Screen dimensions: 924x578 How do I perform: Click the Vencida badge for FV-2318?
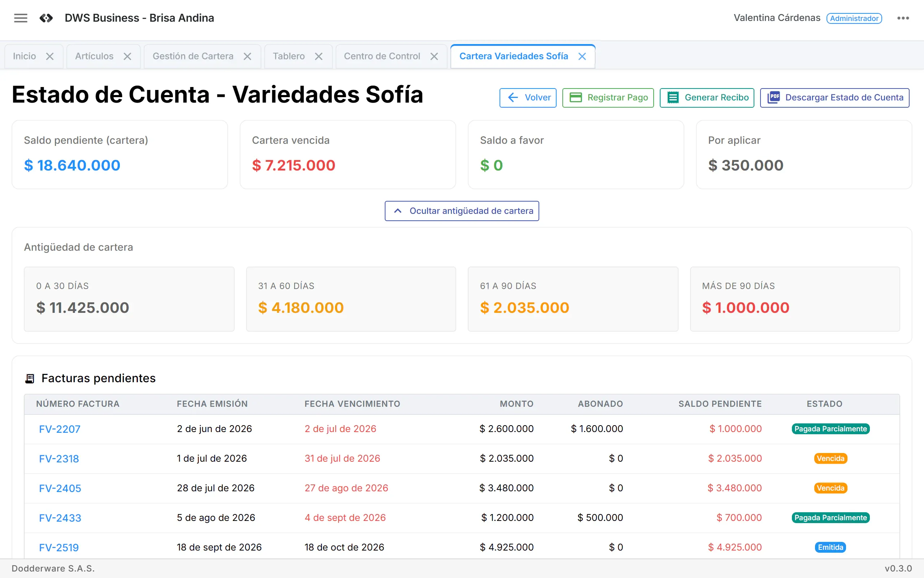coord(831,458)
